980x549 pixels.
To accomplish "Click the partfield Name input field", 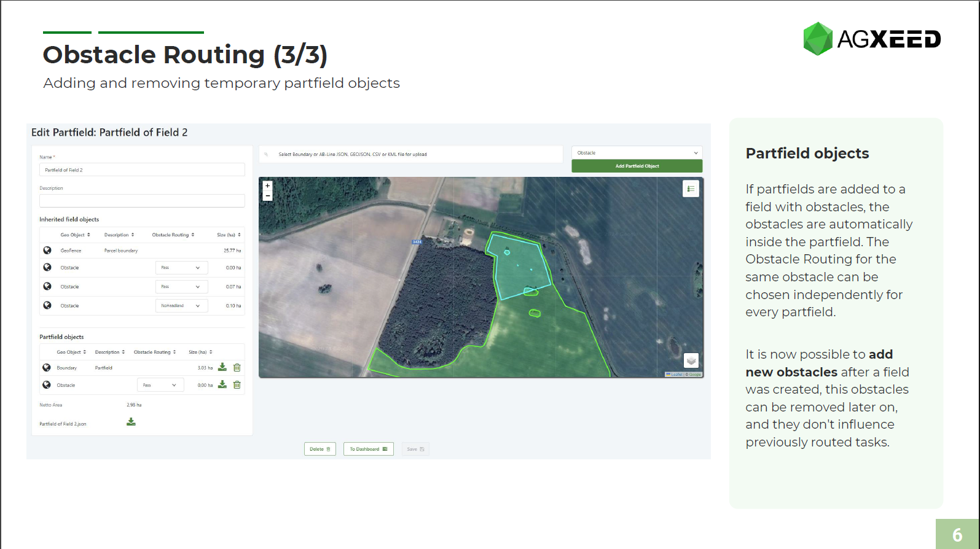I will click(142, 170).
